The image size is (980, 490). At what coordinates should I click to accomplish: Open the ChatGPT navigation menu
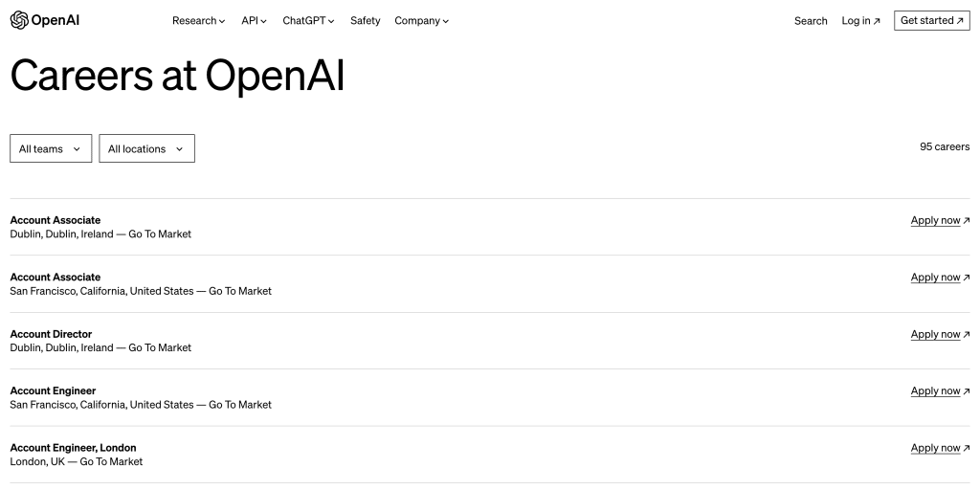click(x=308, y=21)
